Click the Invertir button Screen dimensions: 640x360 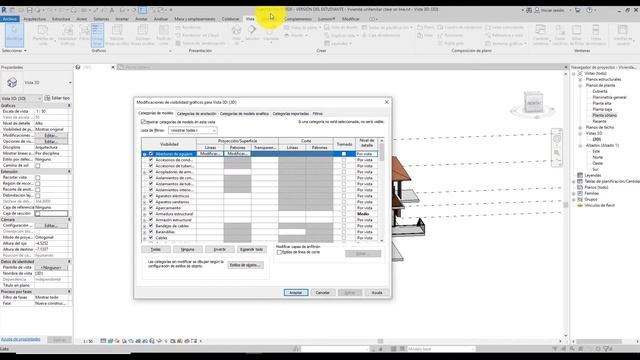[x=220, y=249]
